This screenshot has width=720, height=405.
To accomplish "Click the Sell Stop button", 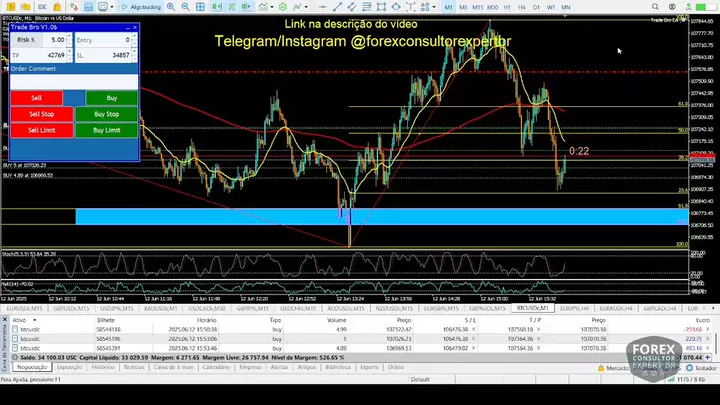I will point(42,114).
